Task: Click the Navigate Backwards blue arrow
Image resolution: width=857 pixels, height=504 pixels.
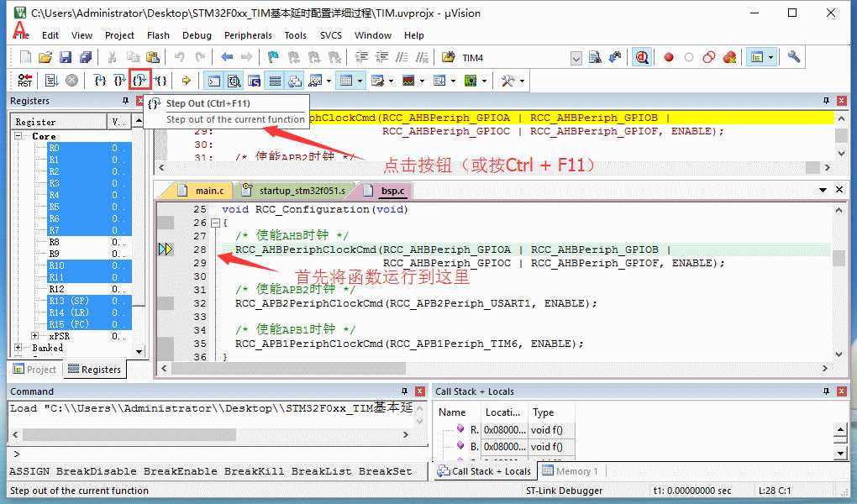Action: click(x=227, y=57)
